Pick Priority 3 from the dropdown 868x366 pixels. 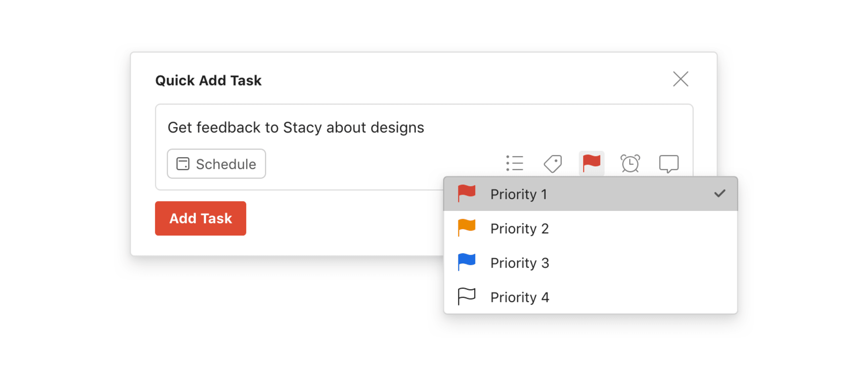click(590, 262)
